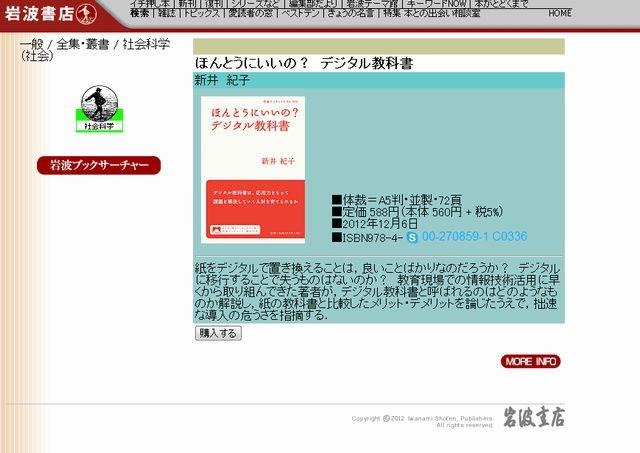The height and width of the screenshot is (453, 640).
Task: Click the Skype-linked number 00-270859-1 C0336
Action: coord(475,236)
